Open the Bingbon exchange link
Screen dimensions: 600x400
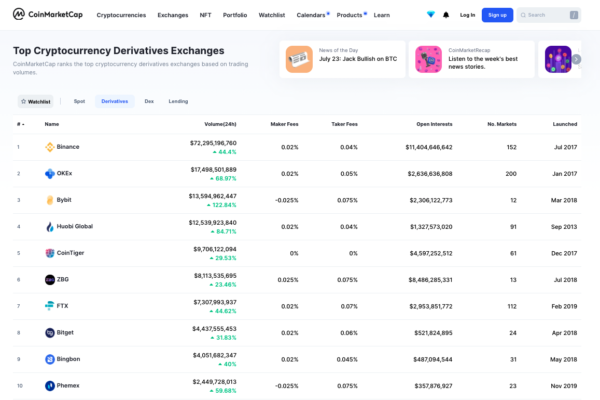point(68,359)
